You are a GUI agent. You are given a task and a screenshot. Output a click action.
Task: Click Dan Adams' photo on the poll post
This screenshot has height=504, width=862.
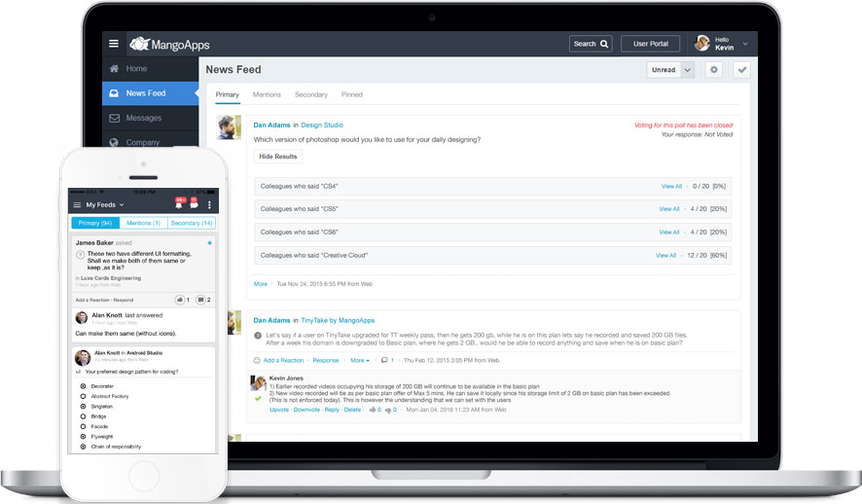coord(229,126)
